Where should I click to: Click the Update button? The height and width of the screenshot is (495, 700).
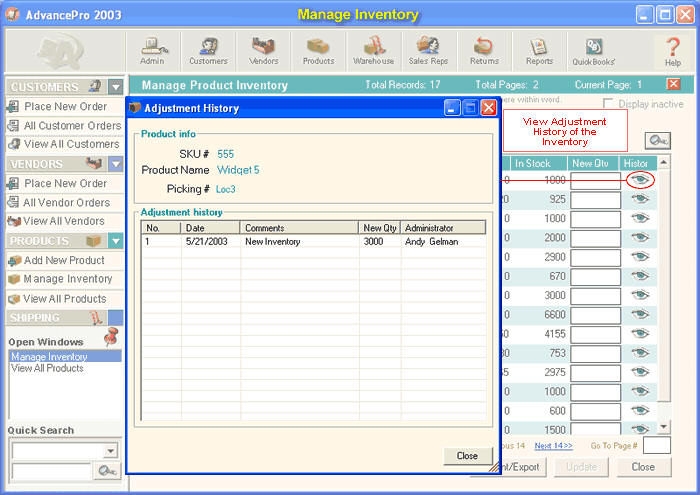click(581, 467)
